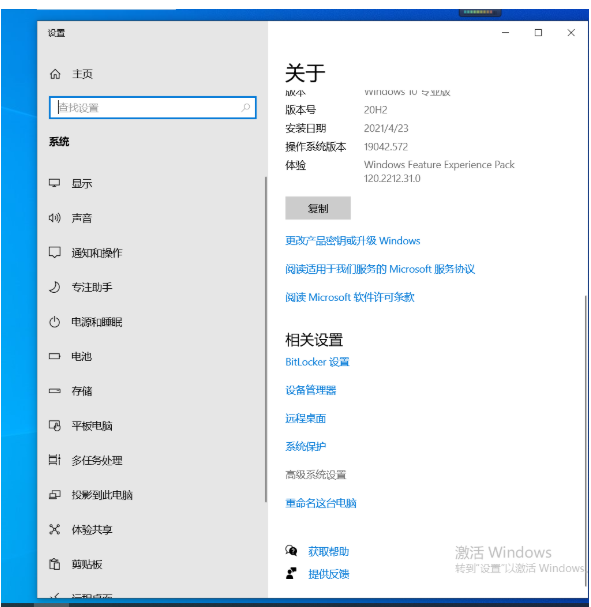Click the power icon beside 电源和睡眠
The height and width of the screenshot is (607, 591).
pos(55,322)
